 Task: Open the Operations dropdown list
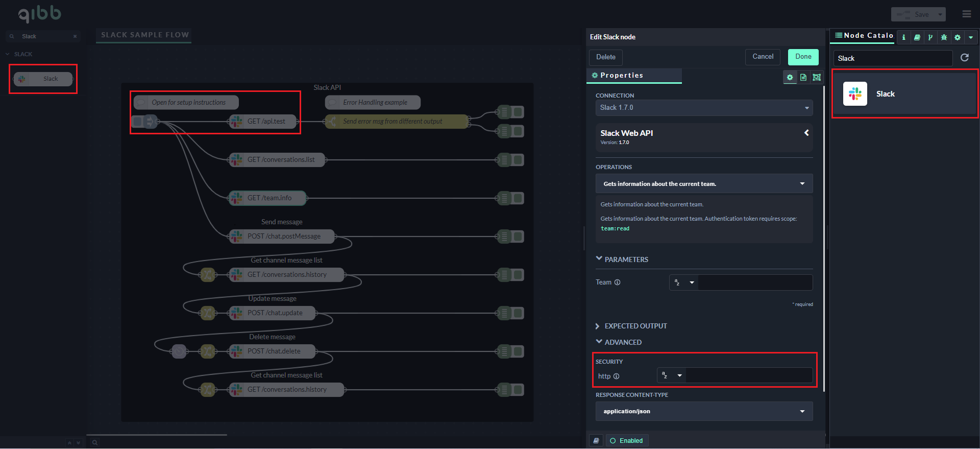tap(703, 184)
